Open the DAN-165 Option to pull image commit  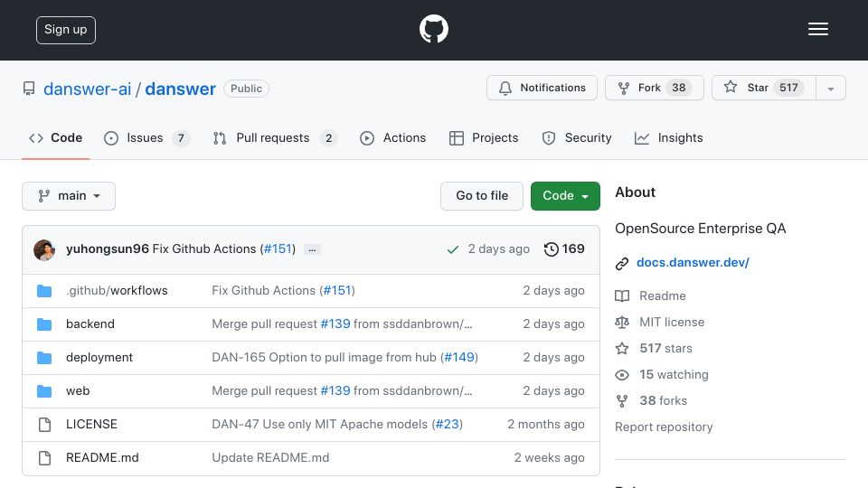coord(324,358)
